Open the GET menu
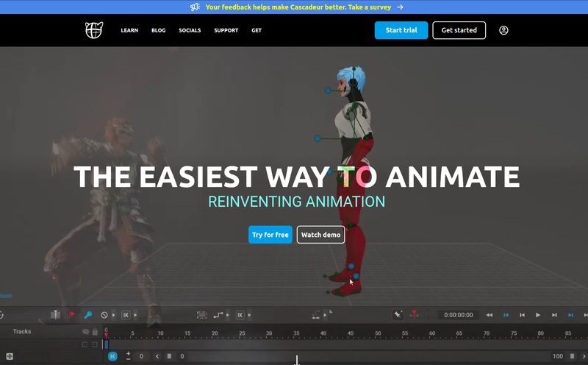 tap(257, 30)
